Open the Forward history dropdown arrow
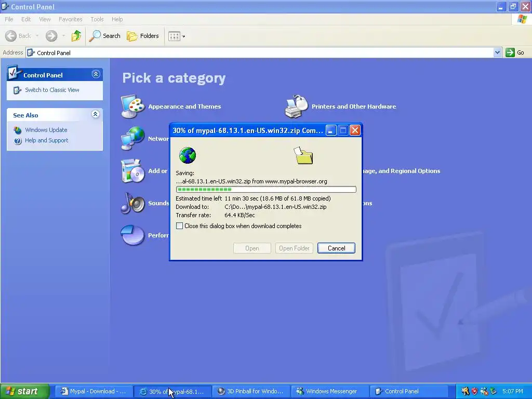This screenshot has width=532, height=399. (63, 36)
